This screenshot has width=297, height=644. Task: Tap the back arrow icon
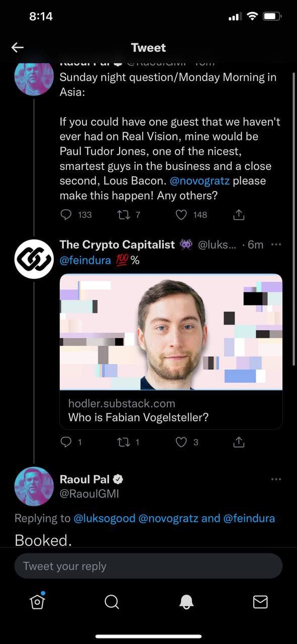point(18,47)
